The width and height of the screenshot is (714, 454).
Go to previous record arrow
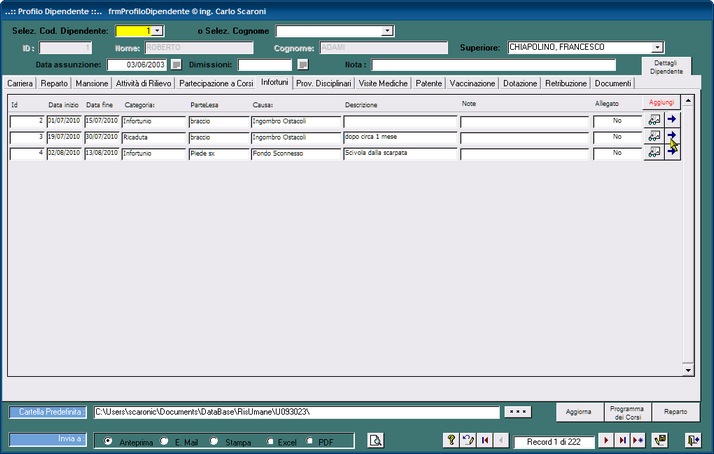point(501,440)
